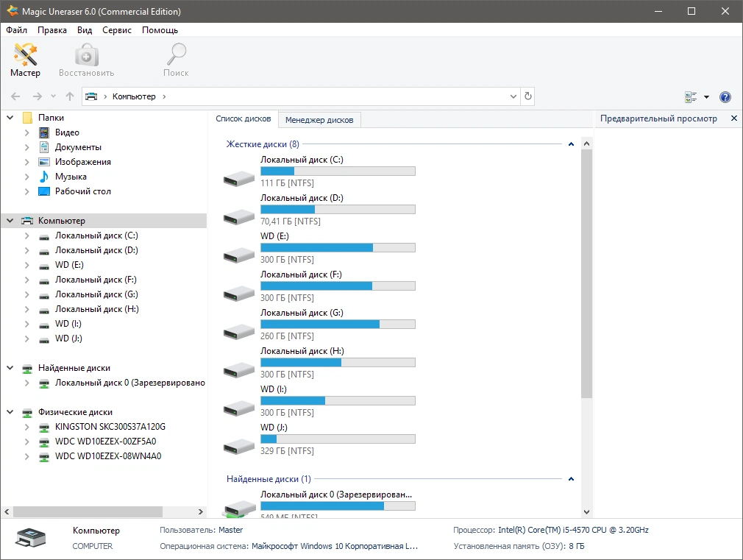
Task: Expand WD (E:) in the tree
Action: (x=26, y=265)
